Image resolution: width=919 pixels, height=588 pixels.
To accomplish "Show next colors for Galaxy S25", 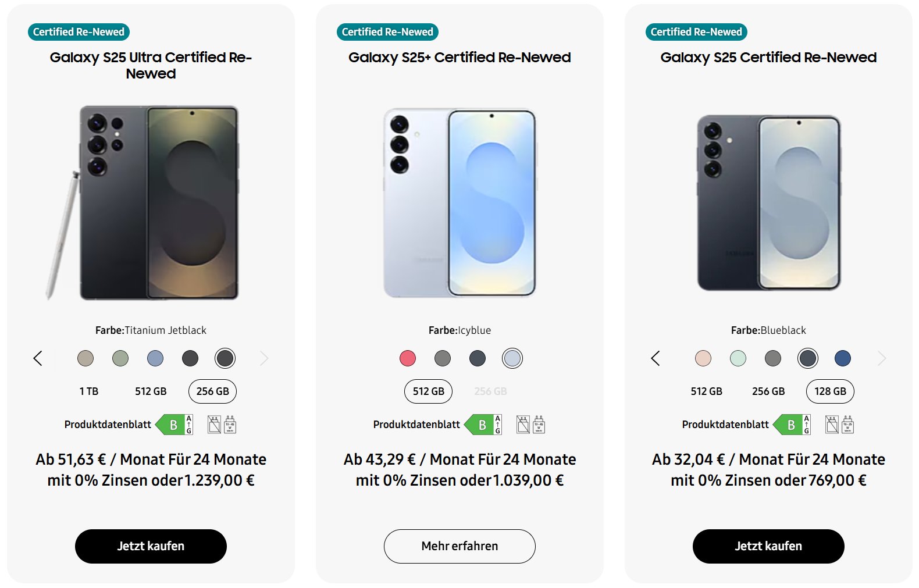I will click(x=882, y=358).
